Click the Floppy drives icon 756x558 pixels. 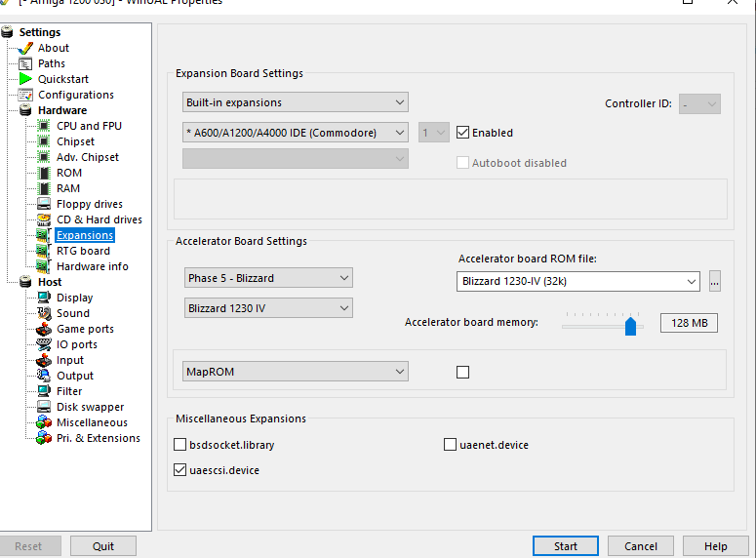click(43, 204)
